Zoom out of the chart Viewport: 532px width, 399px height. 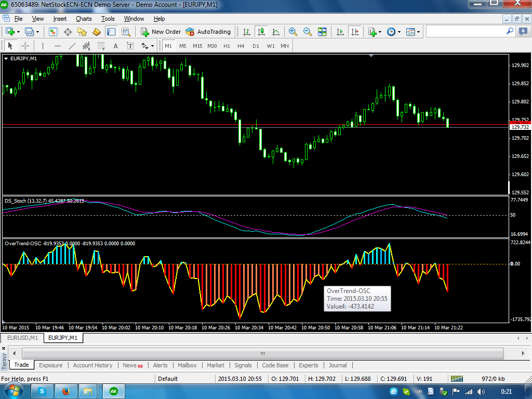(x=308, y=32)
